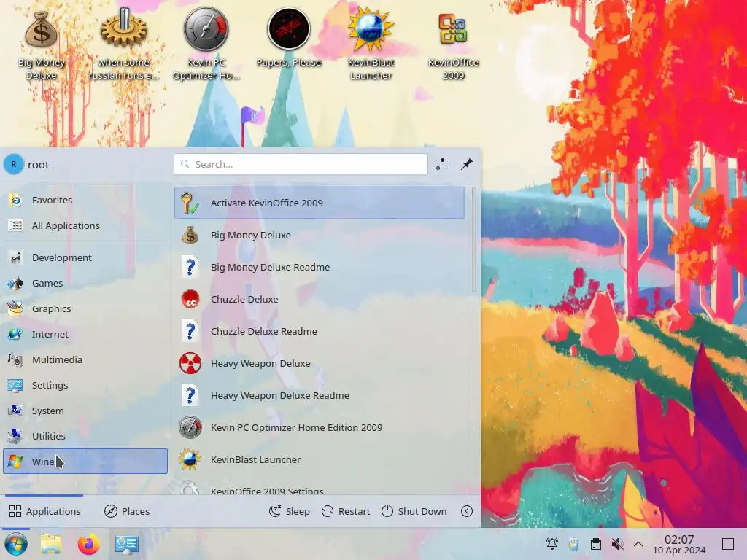Click the start menu orb button
The height and width of the screenshot is (560, 747).
tap(16, 544)
